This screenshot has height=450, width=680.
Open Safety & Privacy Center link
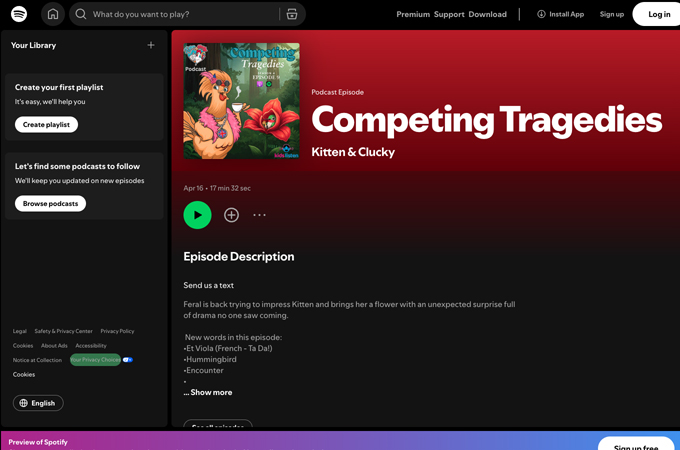click(x=63, y=331)
